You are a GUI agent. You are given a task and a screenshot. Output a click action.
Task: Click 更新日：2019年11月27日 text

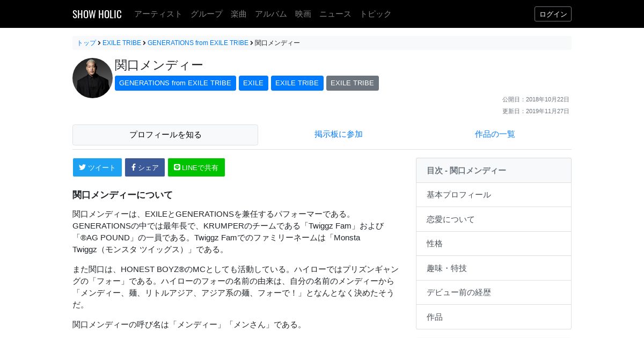click(536, 111)
